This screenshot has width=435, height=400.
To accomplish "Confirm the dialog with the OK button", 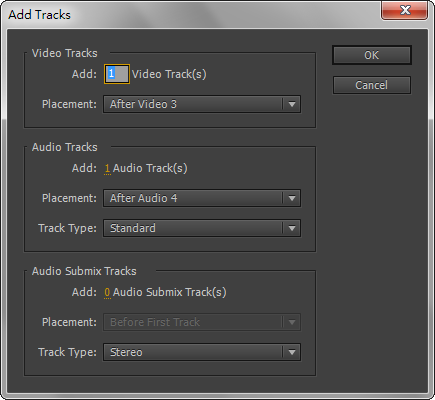I will click(x=372, y=55).
